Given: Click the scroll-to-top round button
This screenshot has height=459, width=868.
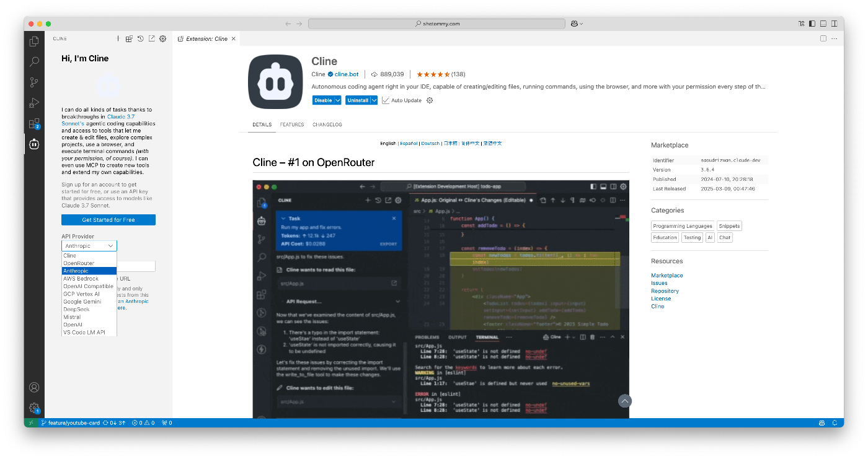Looking at the screenshot, I should [624, 401].
